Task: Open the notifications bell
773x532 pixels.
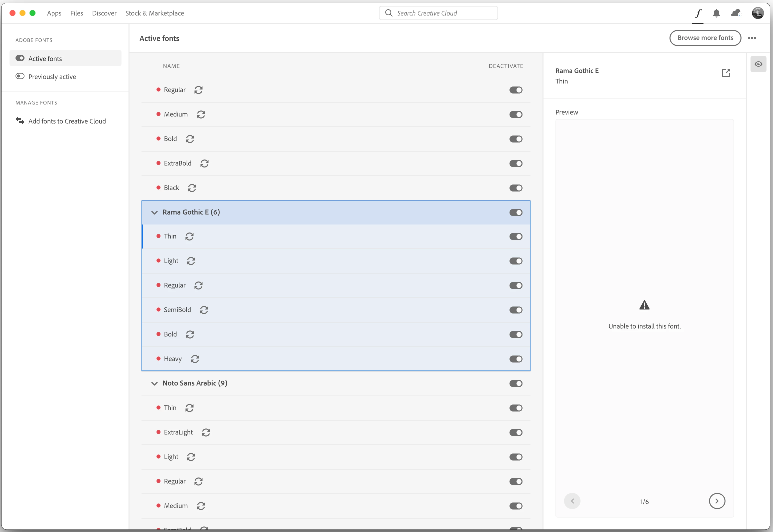Action: click(x=716, y=13)
